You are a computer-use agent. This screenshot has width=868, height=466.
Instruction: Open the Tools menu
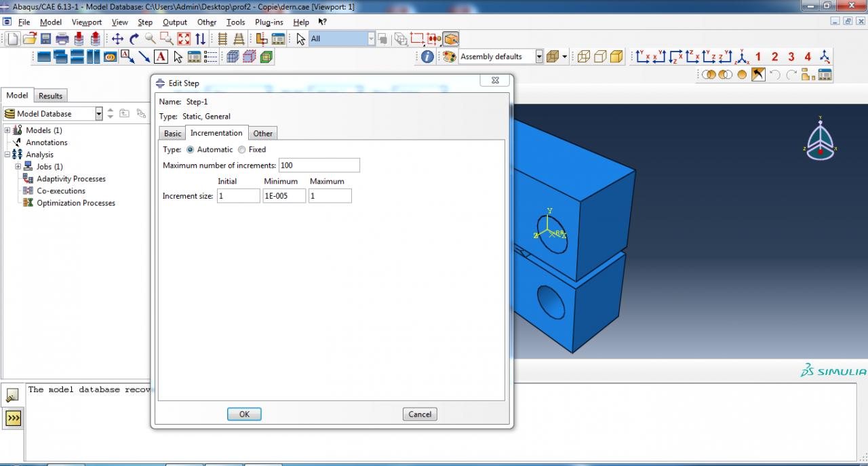(x=236, y=22)
